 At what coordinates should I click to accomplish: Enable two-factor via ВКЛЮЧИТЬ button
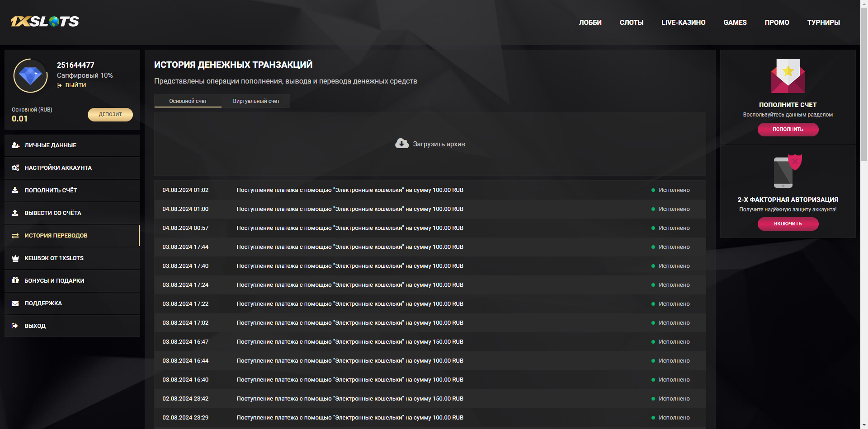(788, 224)
